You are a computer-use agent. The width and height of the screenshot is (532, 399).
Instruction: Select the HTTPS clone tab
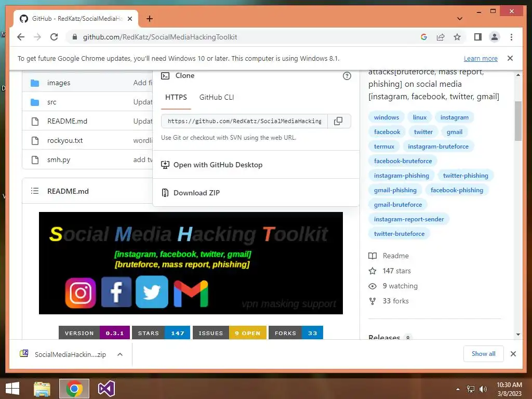[176, 97]
